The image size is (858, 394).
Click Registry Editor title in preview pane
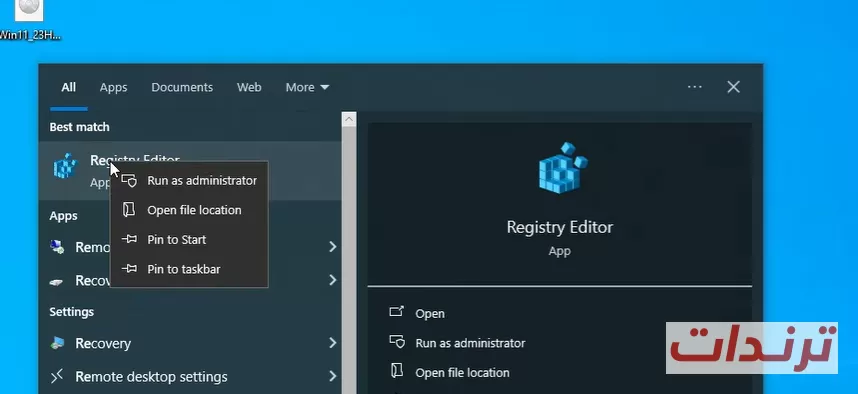tap(560, 227)
